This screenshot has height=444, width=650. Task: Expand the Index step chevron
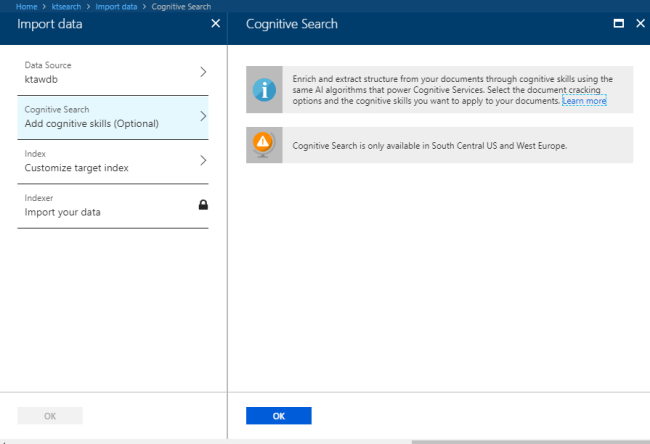[203, 160]
